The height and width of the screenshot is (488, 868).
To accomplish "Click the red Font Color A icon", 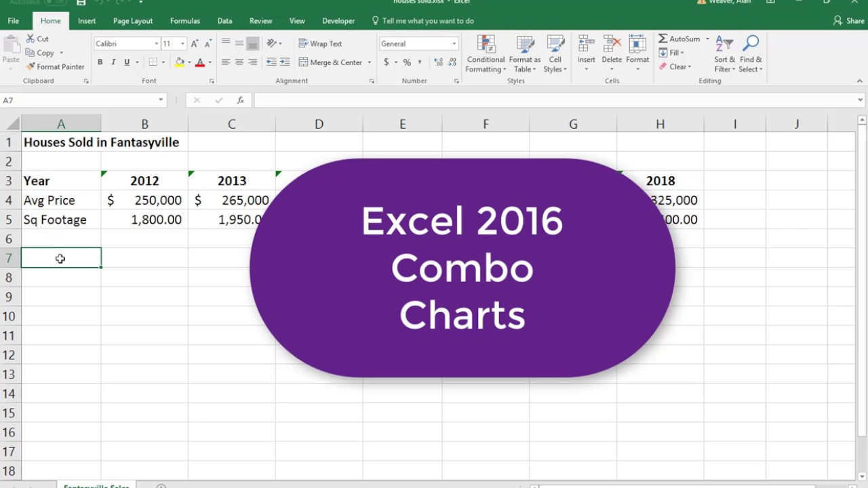I will point(200,62).
